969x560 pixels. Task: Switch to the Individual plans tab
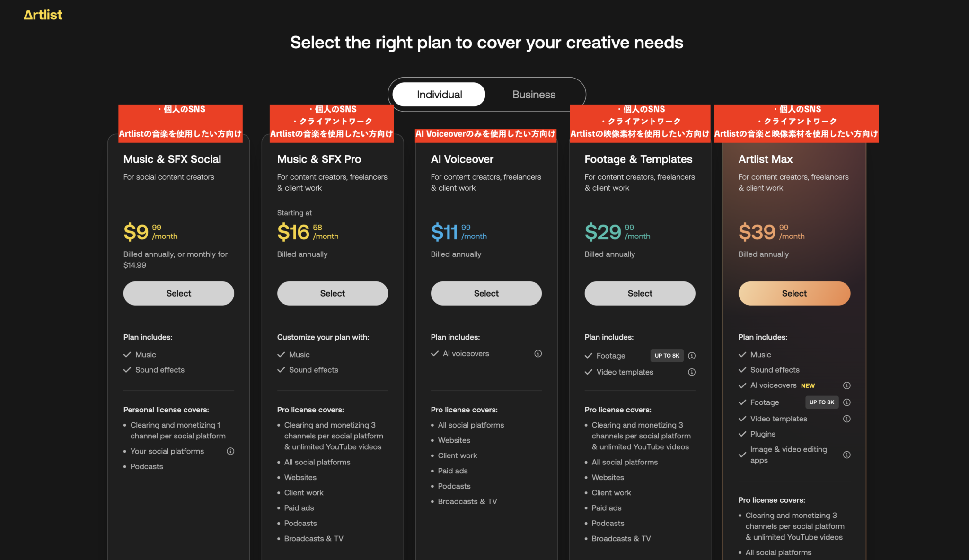click(x=439, y=95)
